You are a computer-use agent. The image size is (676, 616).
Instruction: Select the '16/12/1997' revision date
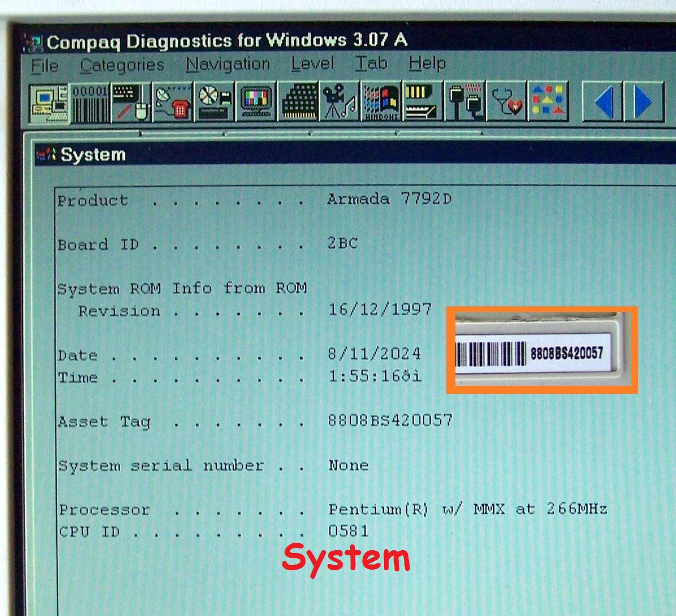tap(380, 309)
